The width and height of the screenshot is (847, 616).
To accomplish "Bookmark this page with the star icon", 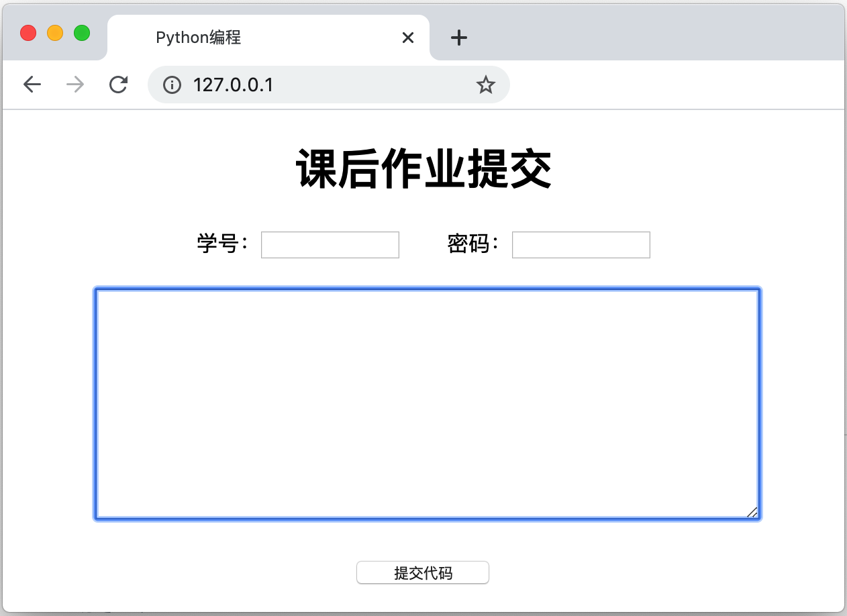I will (485, 85).
